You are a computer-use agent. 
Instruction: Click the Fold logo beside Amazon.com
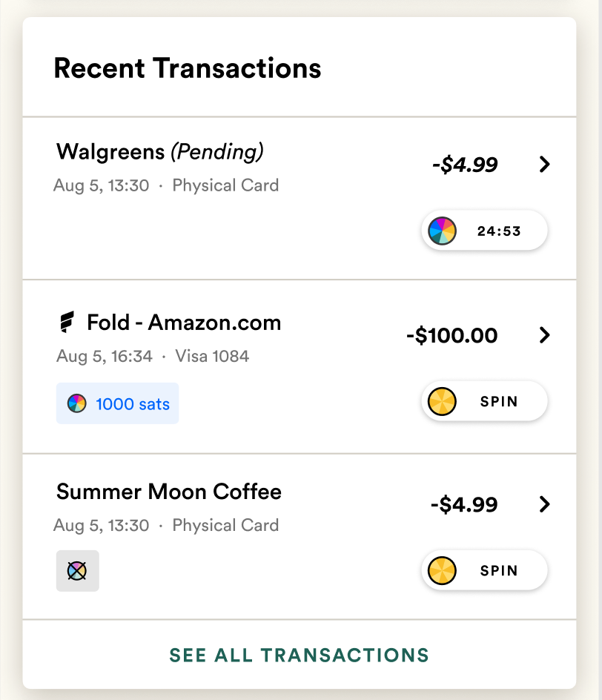pos(67,323)
